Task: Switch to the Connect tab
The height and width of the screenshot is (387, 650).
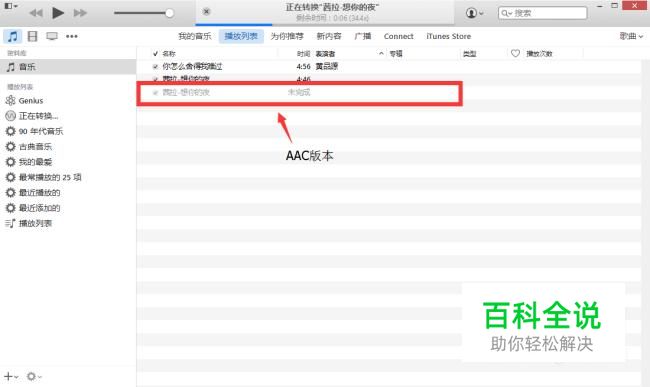Action: point(398,36)
